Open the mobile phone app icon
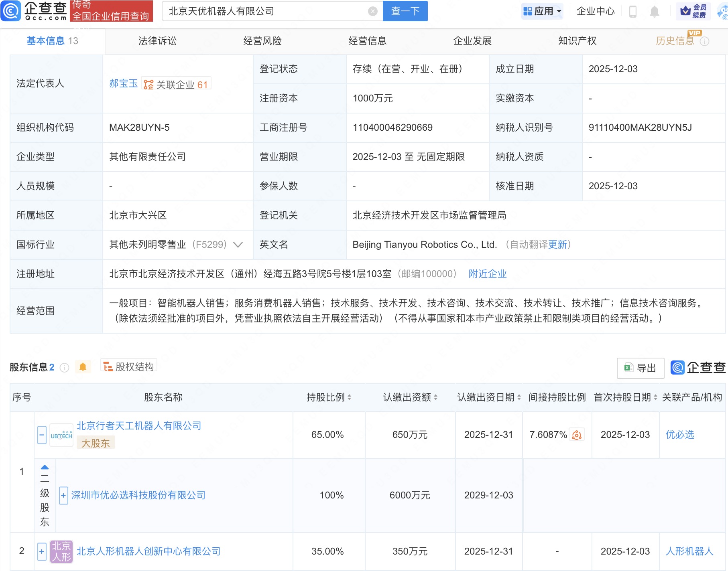The height and width of the screenshot is (571, 728). coord(633,12)
